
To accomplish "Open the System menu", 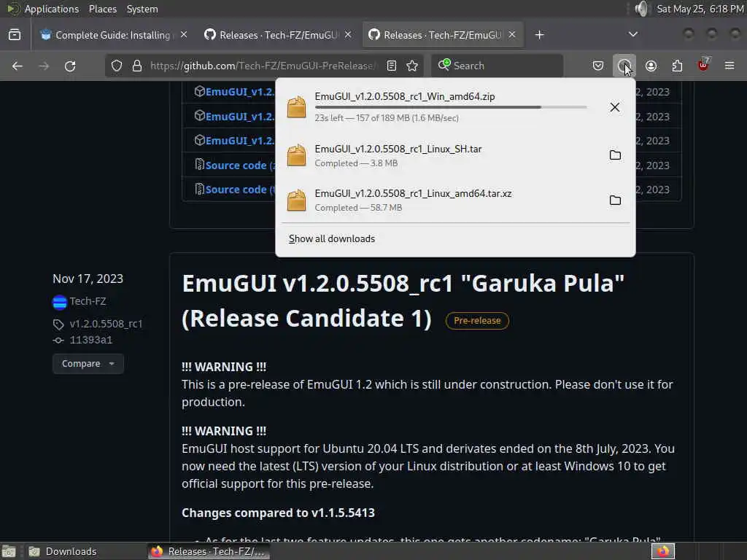I will pyautogui.click(x=142, y=9).
